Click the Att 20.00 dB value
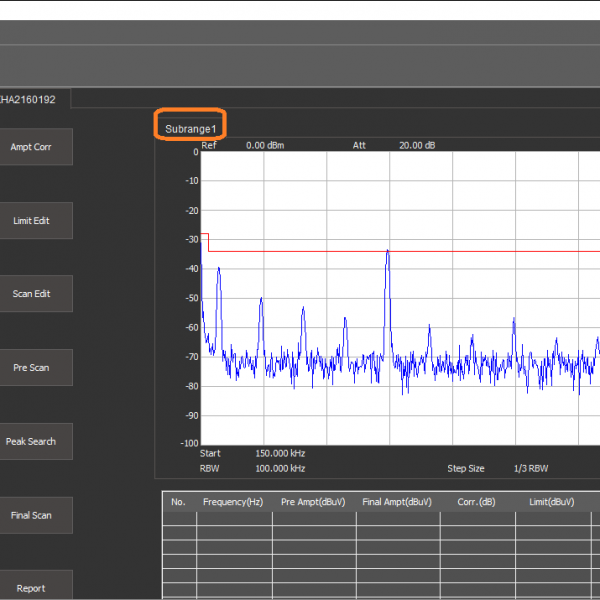This screenshot has width=600, height=600. pyautogui.click(x=417, y=145)
